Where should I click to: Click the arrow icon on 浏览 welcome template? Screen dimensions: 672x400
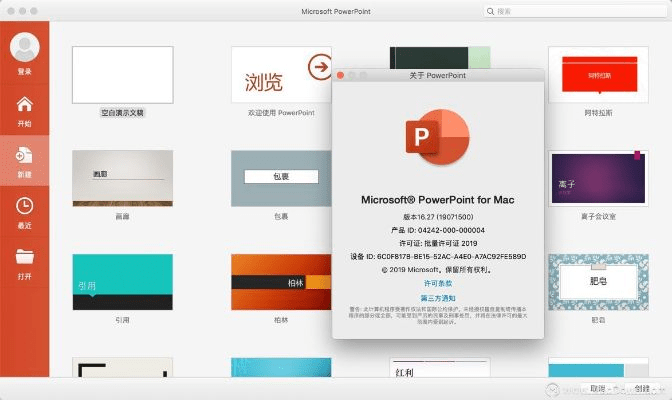pyautogui.click(x=319, y=67)
